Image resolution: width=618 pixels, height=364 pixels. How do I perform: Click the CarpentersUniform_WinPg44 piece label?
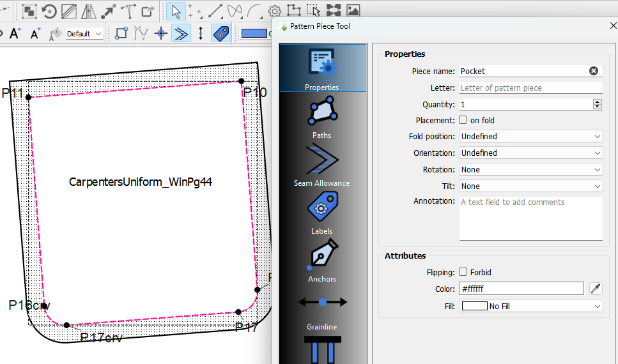pyautogui.click(x=141, y=181)
